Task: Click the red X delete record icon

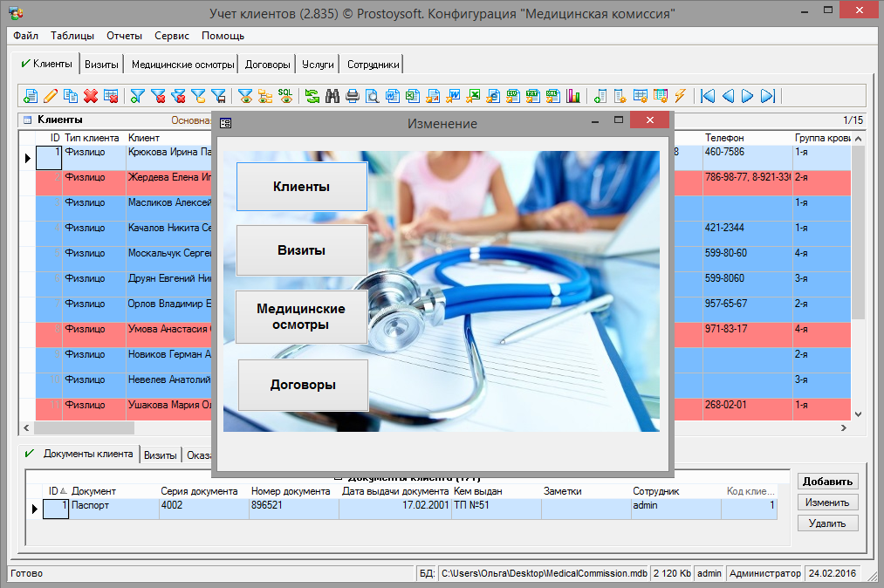Action: click(x=91, y=96)
